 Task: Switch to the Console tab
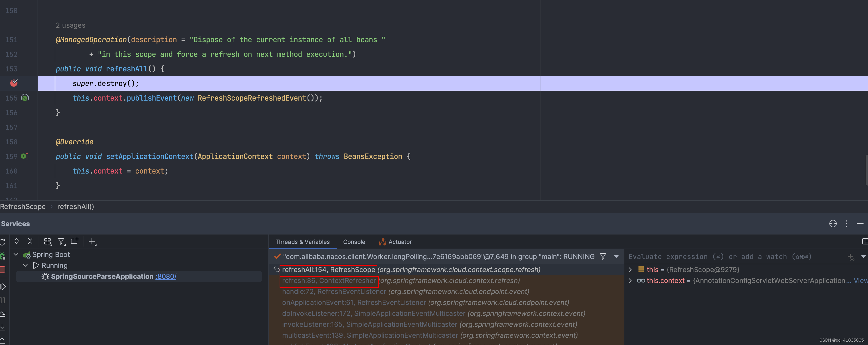(x=354, y=242)
